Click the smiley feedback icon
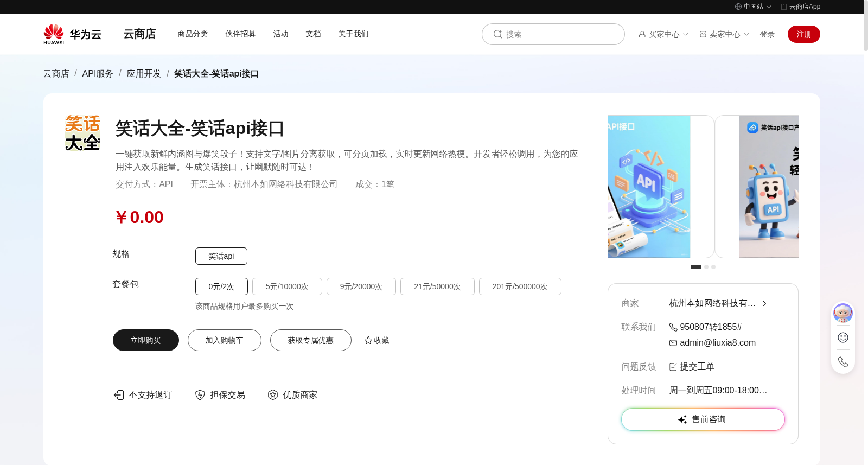The width and height of the screenshot is (868, 465). (843, 337)
